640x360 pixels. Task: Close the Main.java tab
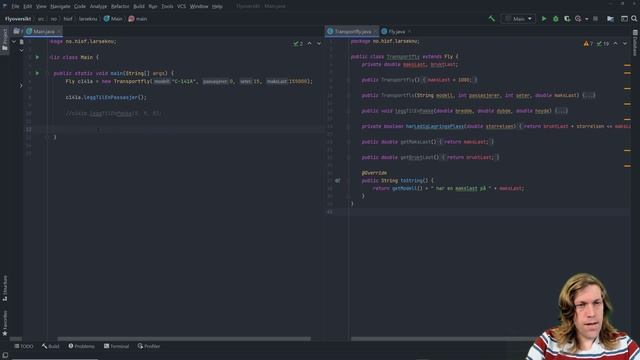point(59,31)
